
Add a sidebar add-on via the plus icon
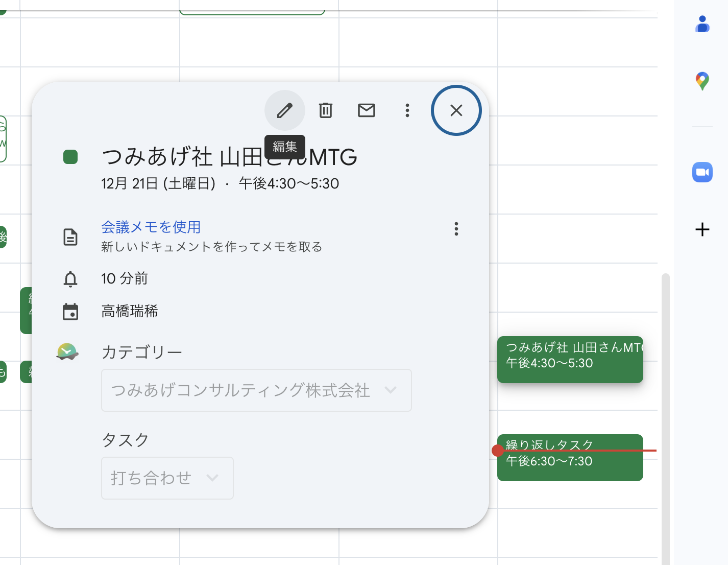point(702,229)
